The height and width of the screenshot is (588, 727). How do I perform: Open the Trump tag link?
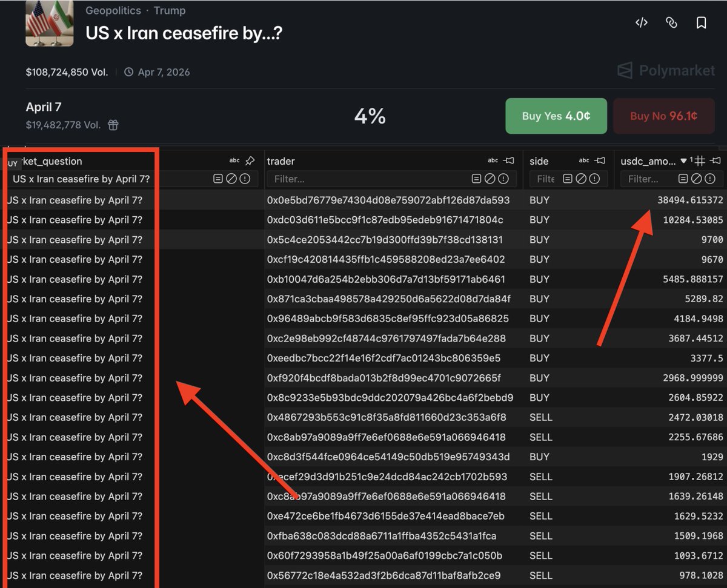tap(170, 11)
